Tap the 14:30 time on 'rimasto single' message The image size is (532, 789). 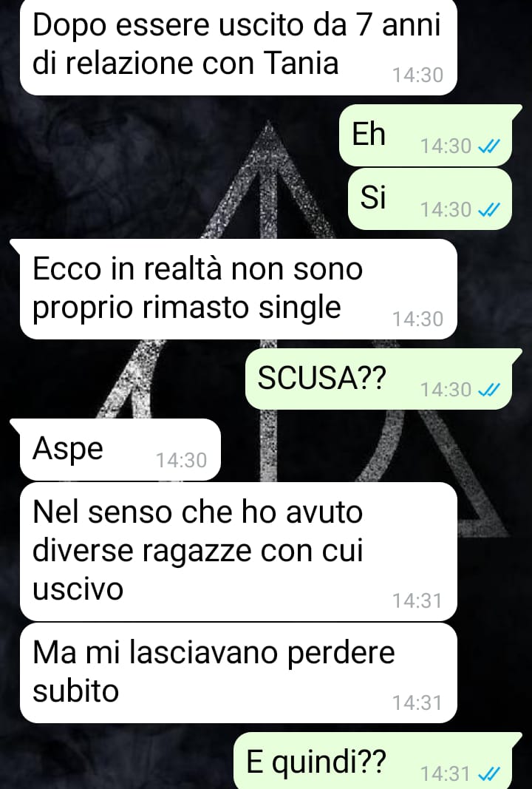[x=417, y=319]
